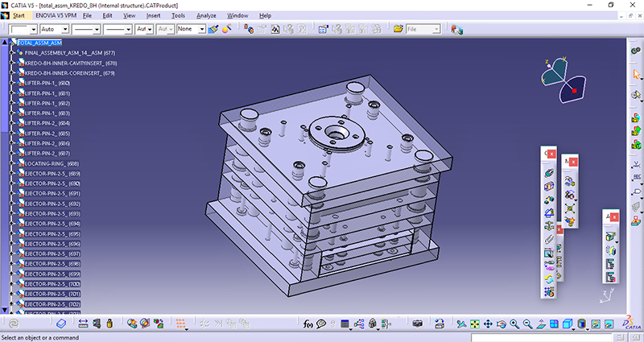Open the Formula f(x) tool
Viewport: 644px width, 342px height.
(308, 324)
